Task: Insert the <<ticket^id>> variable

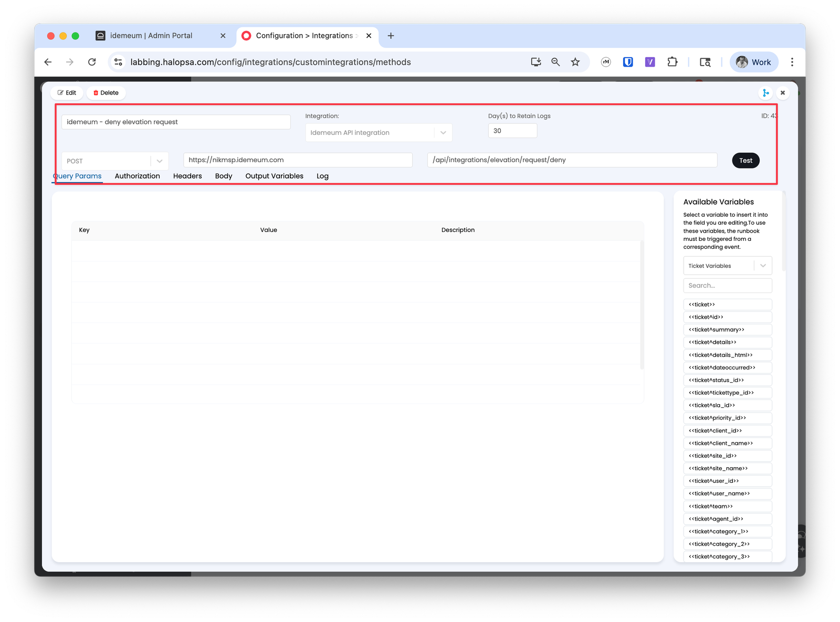Action: [728, 317]
